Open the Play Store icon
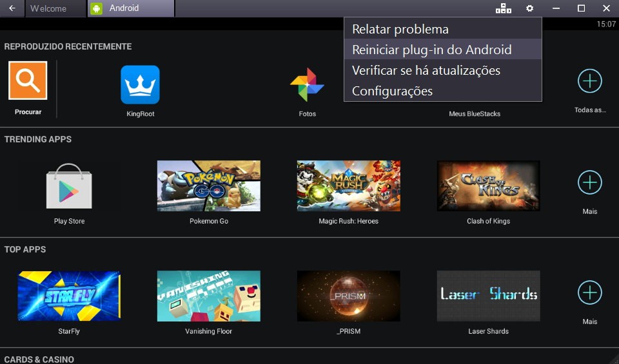619x364 pixels. click(69, 186)
